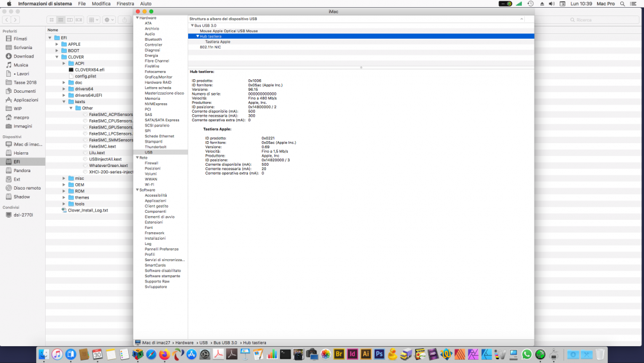Open System Preferences gear in dock
Image resolution: width=644 pixels, height=363 pixels.
(205, 355)
